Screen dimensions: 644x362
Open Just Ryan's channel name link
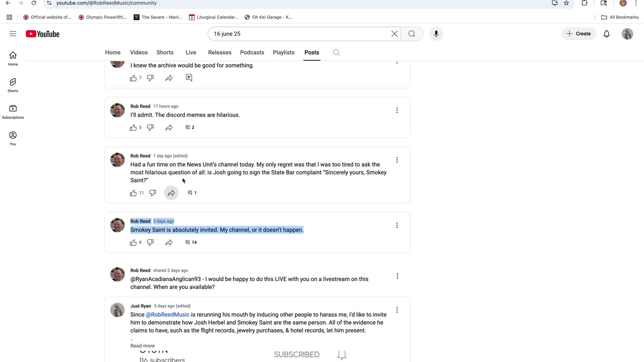140,306
